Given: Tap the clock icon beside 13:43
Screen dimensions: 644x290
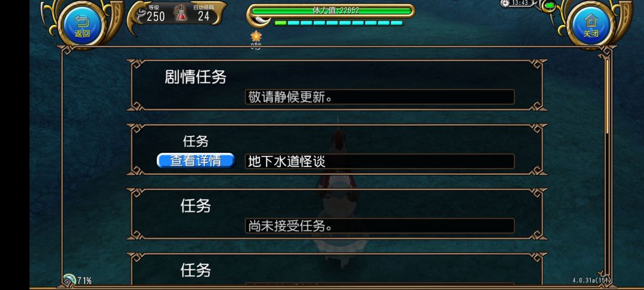Looking at the screenshot, I should click(x=505, y=4).
